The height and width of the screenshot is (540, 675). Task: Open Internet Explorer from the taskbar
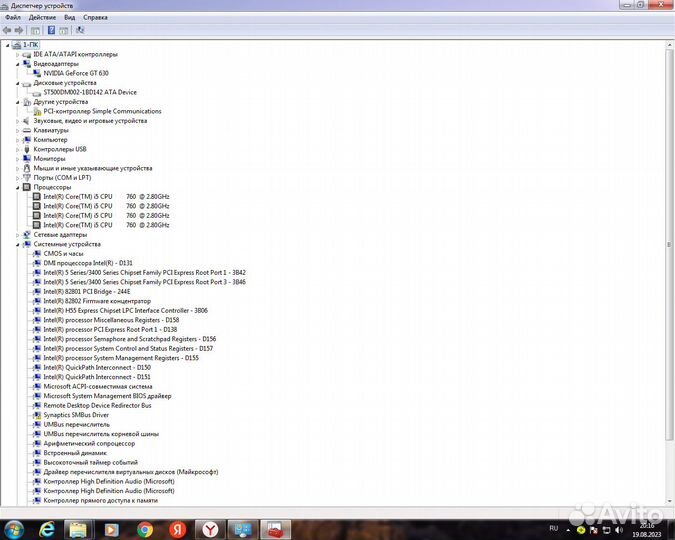point(46,530)
